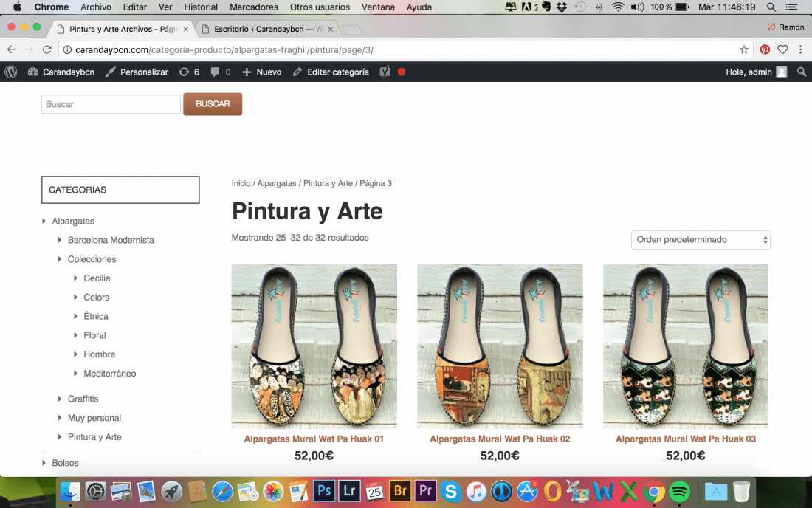812x508 pixels.
Task: Open the admin bar search magnifier
Action: click(801, 72)
